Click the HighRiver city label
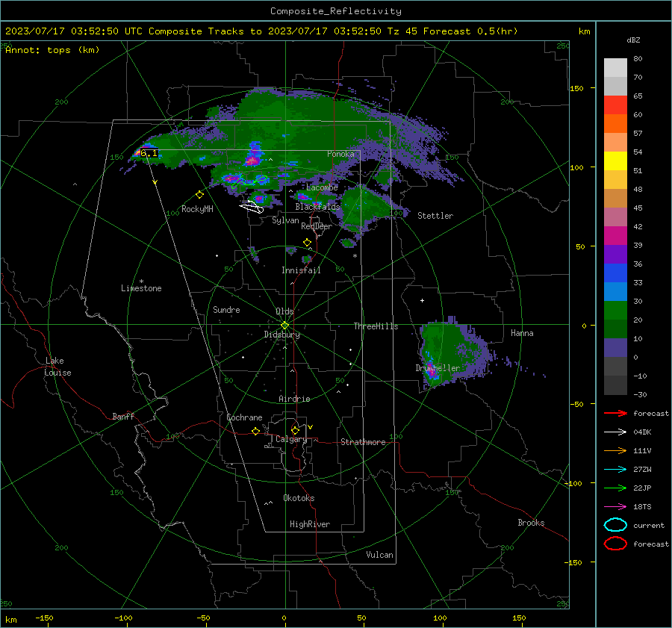 310,524
